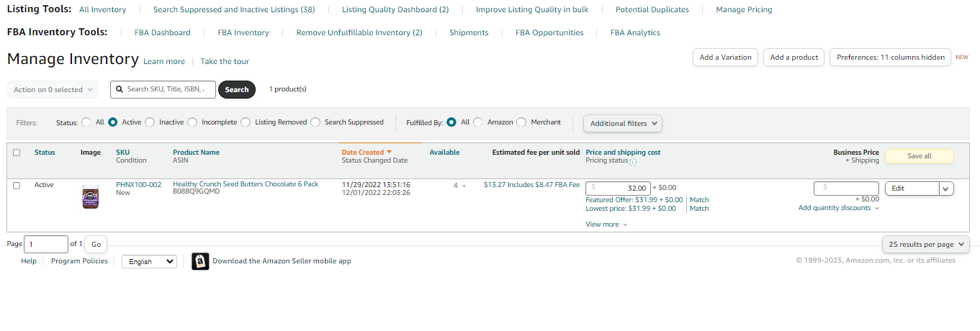Expand the Additional filters dropdown
The width and height of the screenshot is (980, 331).
coord(623,124)
